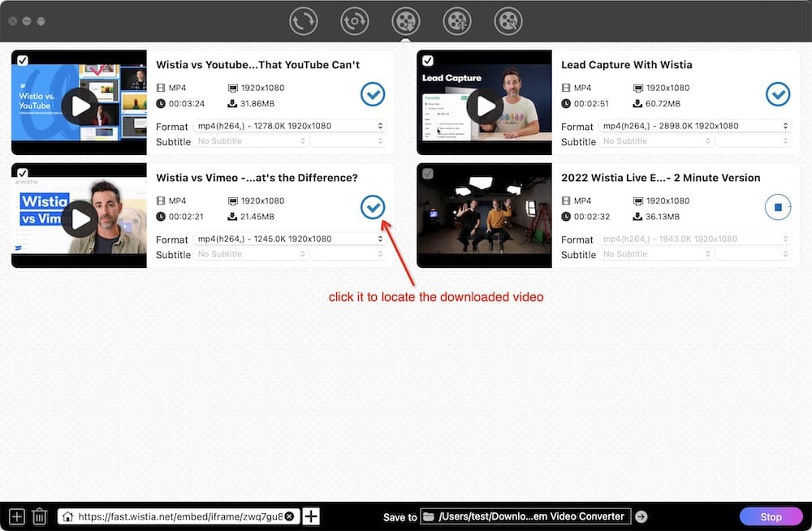This screenshot has width=812, height=531.
Task: Open the fifth film-reel search toolbar tab
Action: coord(508,21)
